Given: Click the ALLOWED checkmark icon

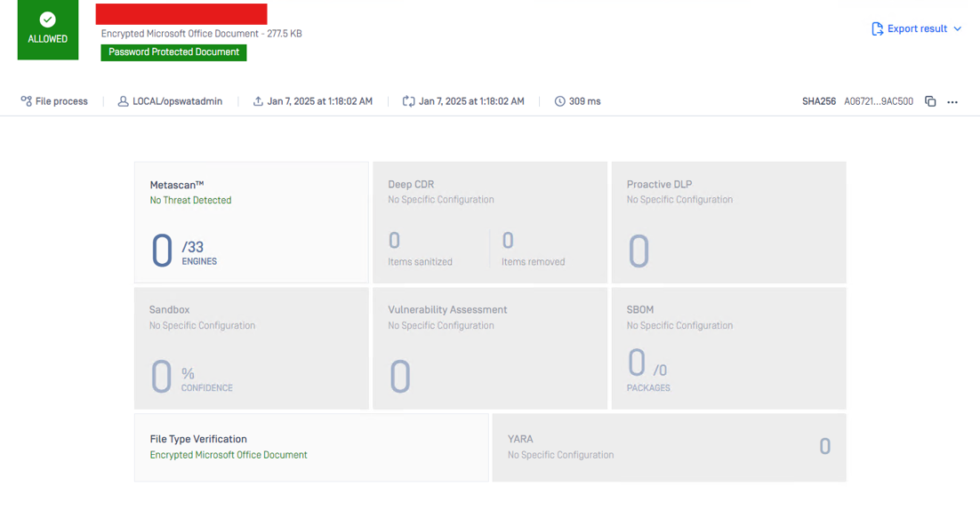Looking at the screenshot, I should [47, 20].
